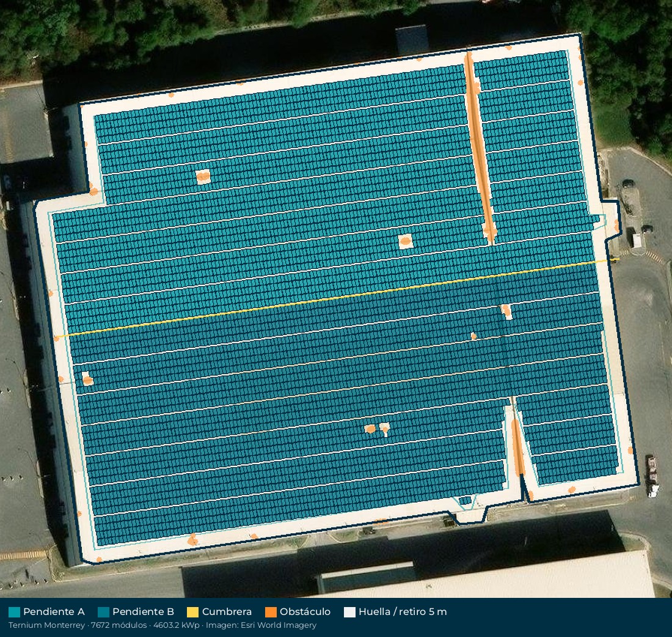The height and width of the screenshot is (637, 672).
Task: Click the Pendiente B dark blue legend swatch
Action: tap(103, 612)
